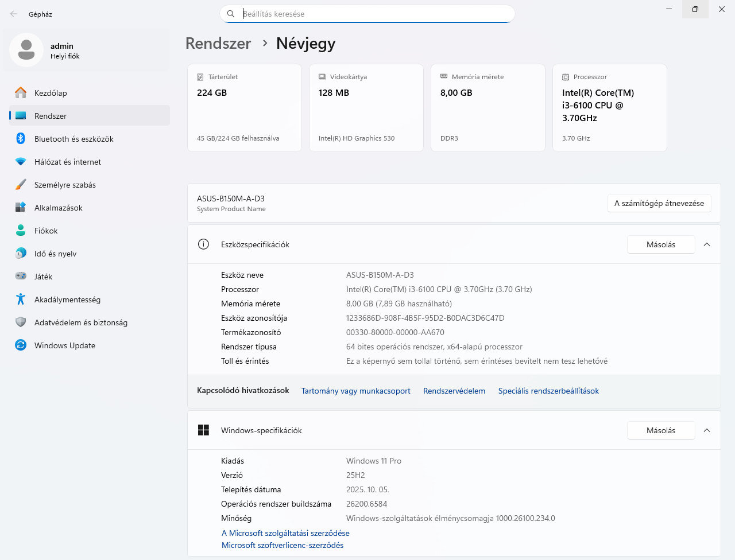Click the Játék gamepad icon
Screen dimensions: 735x560
21,276
